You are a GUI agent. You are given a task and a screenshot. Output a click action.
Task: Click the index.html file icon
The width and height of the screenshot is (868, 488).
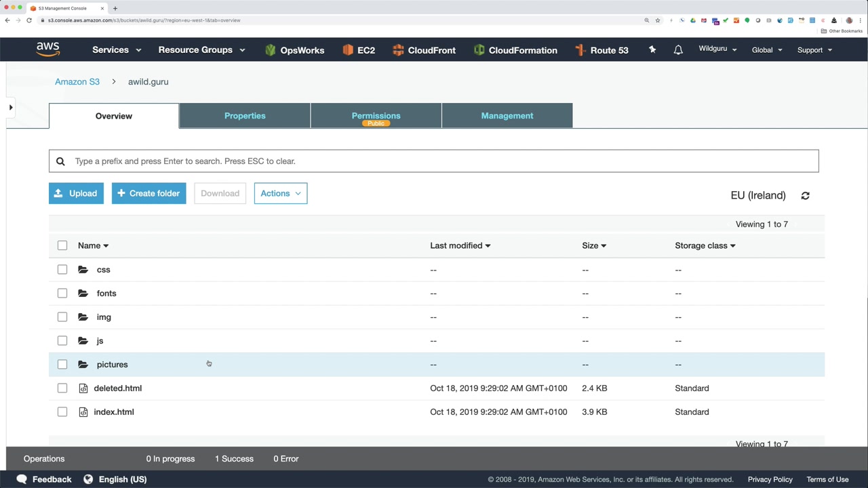[x=83, y=412]
